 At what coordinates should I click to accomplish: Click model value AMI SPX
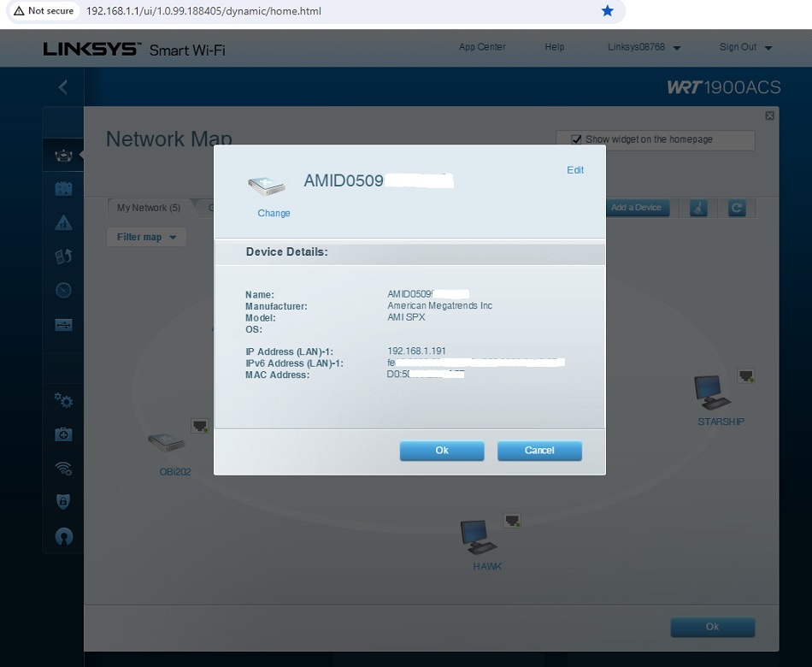point(406,317)
